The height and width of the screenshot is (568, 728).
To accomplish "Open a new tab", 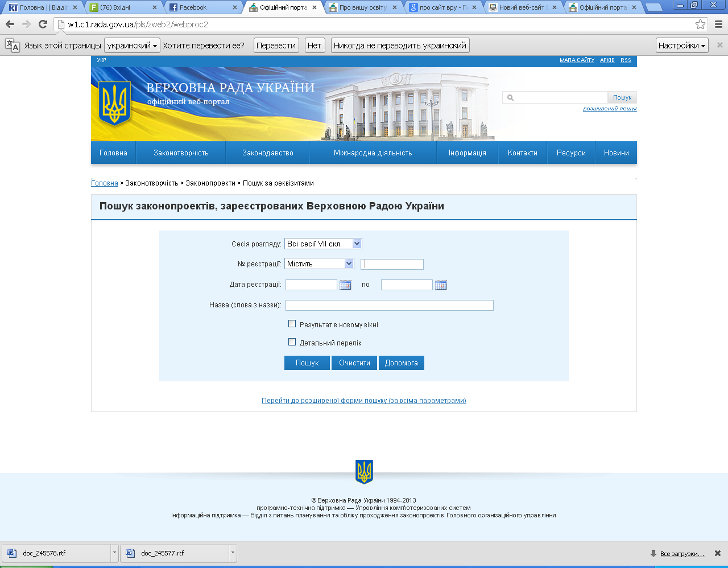I will (x=654, y=7).
